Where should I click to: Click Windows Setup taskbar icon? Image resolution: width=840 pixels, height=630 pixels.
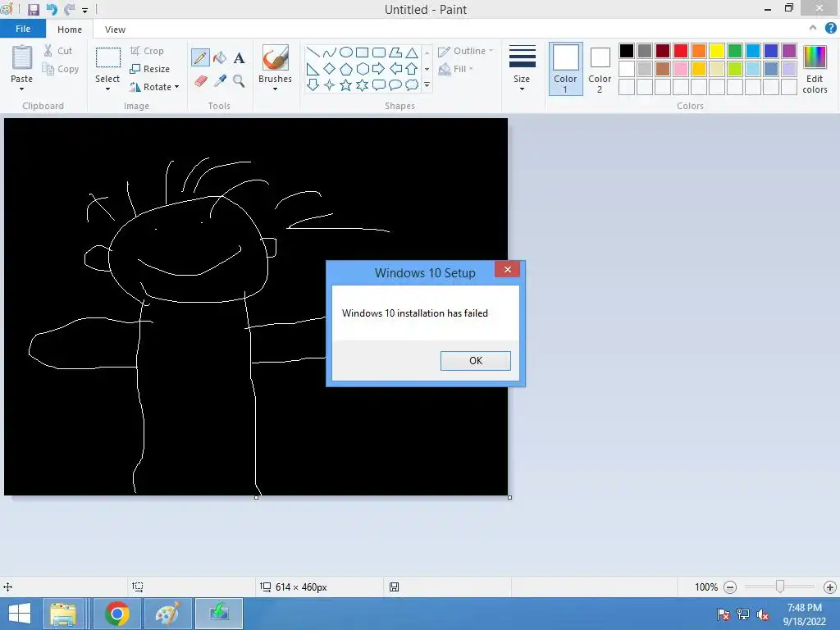point(219,614)
